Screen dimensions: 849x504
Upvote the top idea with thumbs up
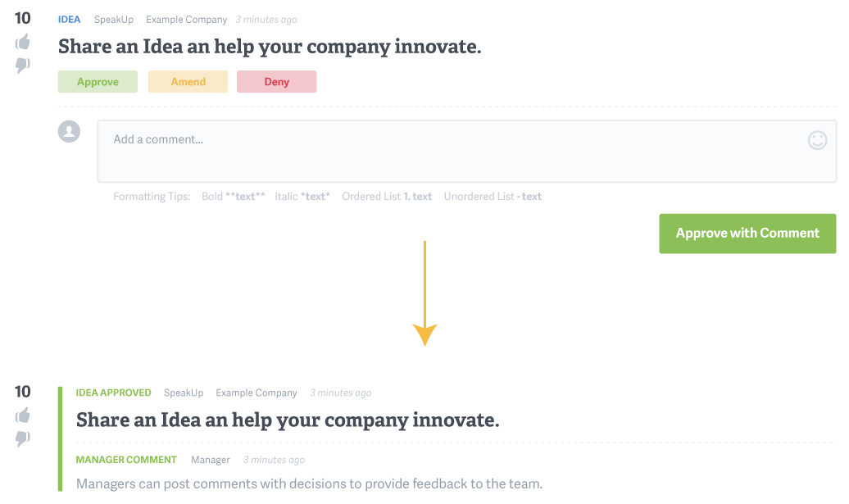click(x=23, y=42)
